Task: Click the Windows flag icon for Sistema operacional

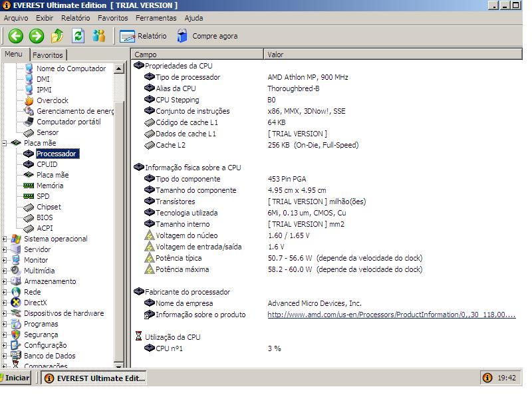Action: tap(16, 239)
